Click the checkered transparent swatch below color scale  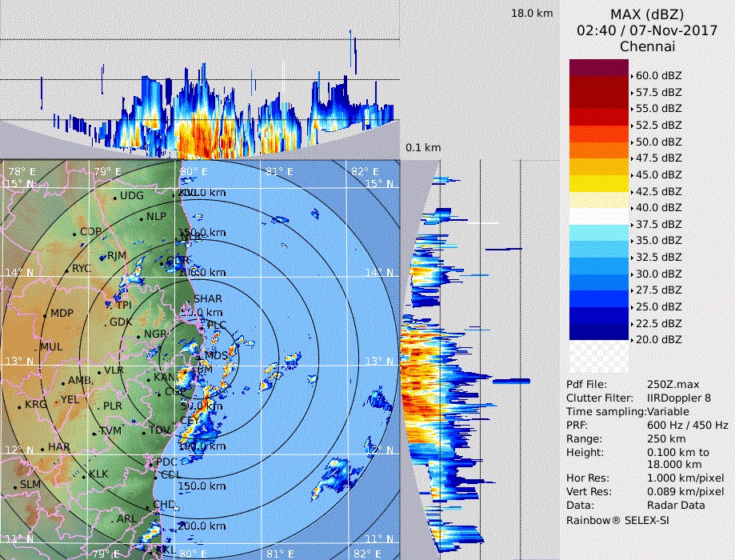598,357
